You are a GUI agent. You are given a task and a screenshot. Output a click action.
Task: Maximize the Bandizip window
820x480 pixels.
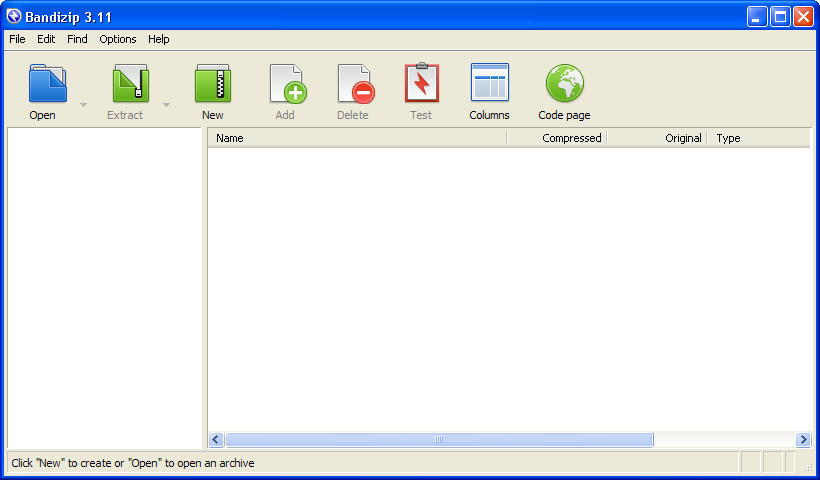[x=780, y=17]
